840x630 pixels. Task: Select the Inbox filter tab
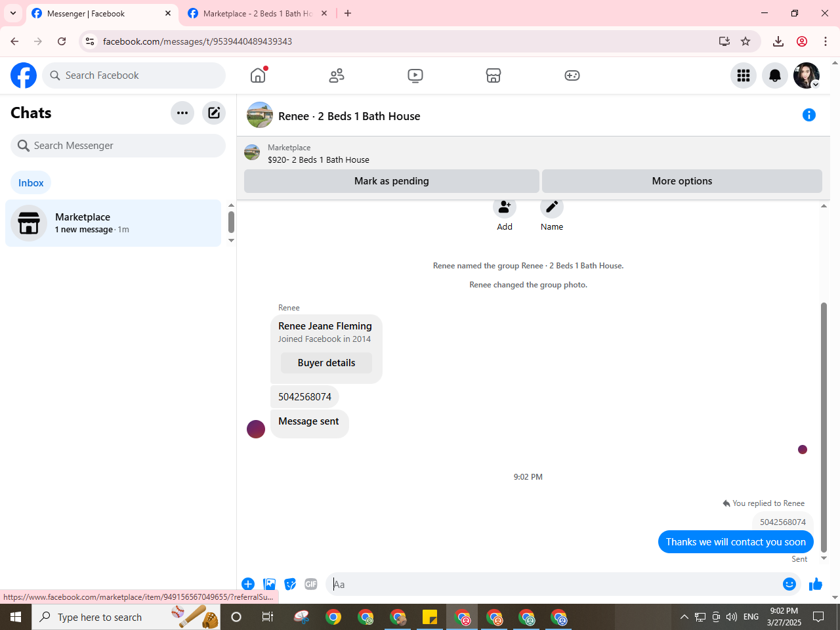pos(31,183)
